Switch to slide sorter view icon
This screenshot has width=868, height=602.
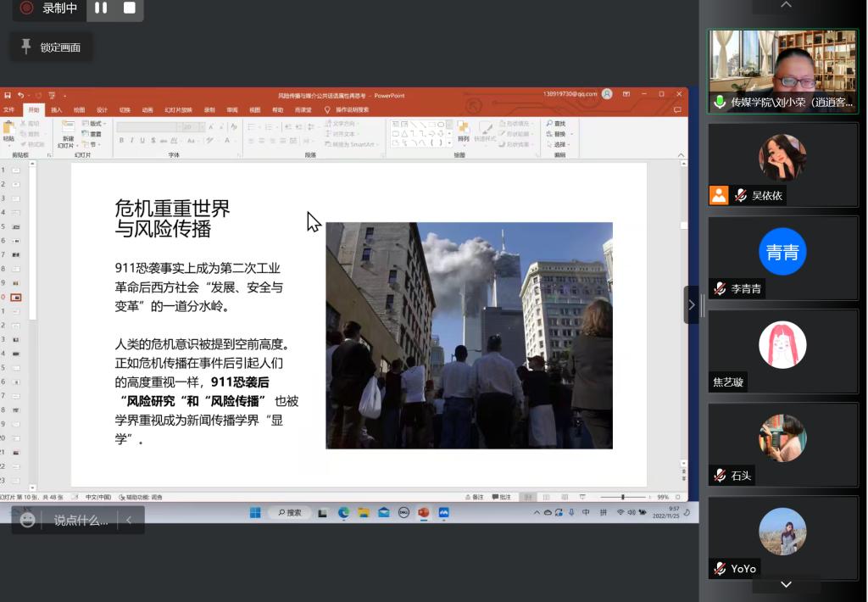pyautogui.click(x=547, y=498)
